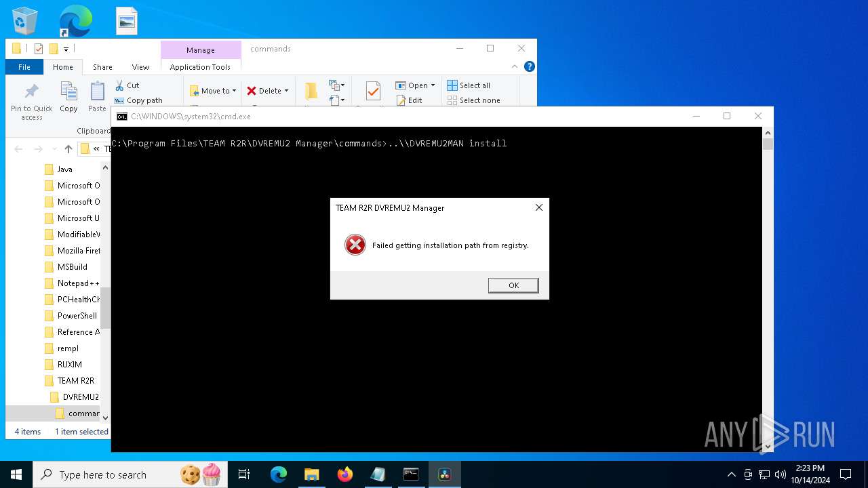Open Explorer Help question mark icon
The height and width of the screenshot is (488, 868).
coord(530,66)
